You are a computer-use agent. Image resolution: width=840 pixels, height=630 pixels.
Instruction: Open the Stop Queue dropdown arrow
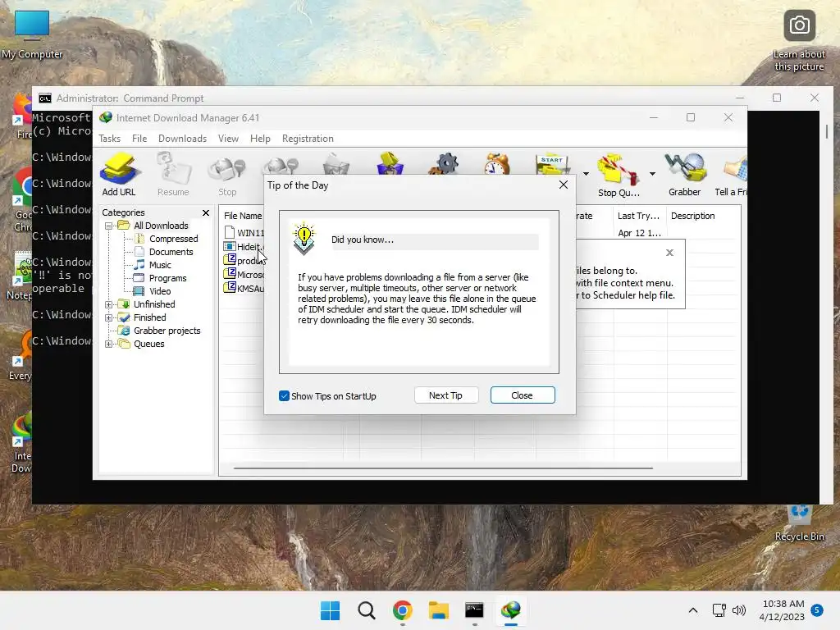click(652, 174)
